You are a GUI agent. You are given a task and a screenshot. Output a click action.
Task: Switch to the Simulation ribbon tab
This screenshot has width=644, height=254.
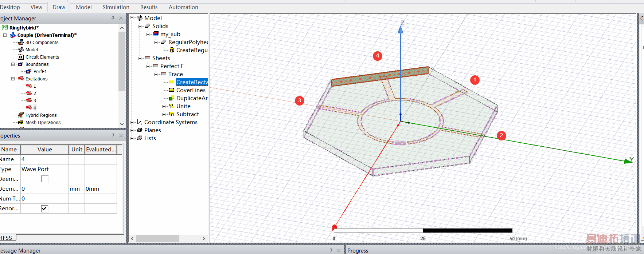click(116, 7)
